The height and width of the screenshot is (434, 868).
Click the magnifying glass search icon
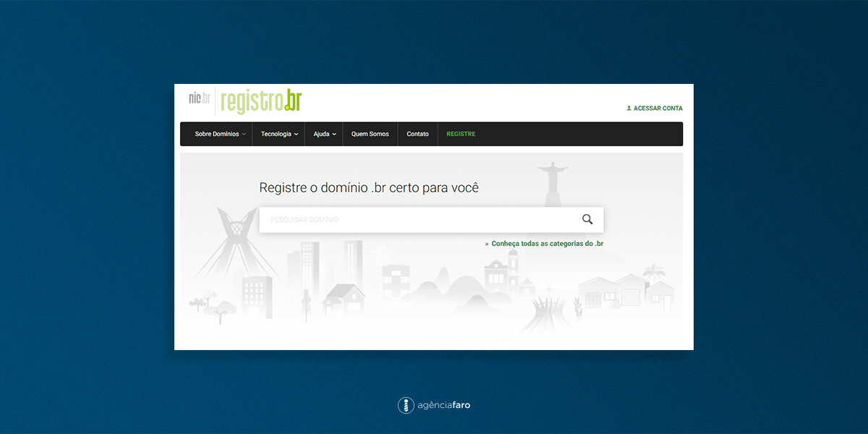pos(587,219)
